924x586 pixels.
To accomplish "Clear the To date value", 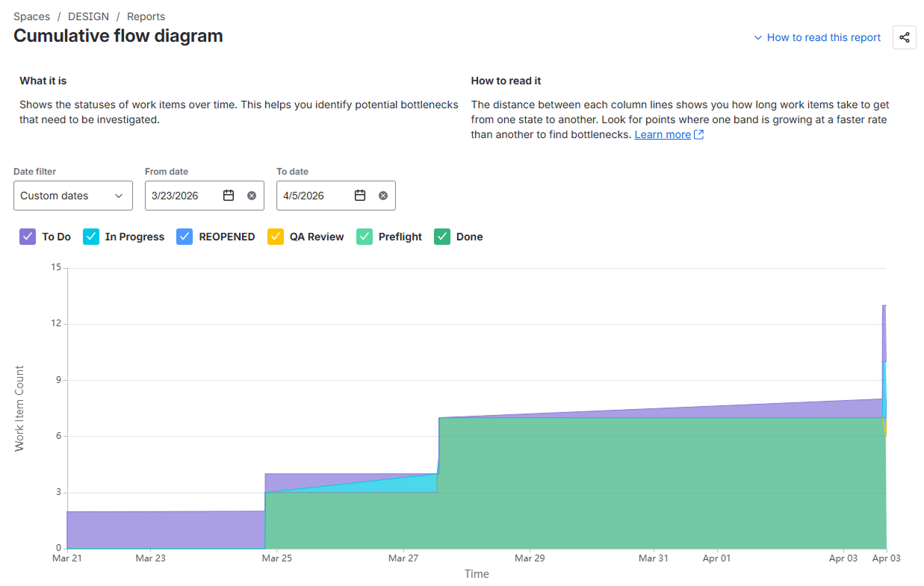I will pyautogui.click(x=383, y=196).
